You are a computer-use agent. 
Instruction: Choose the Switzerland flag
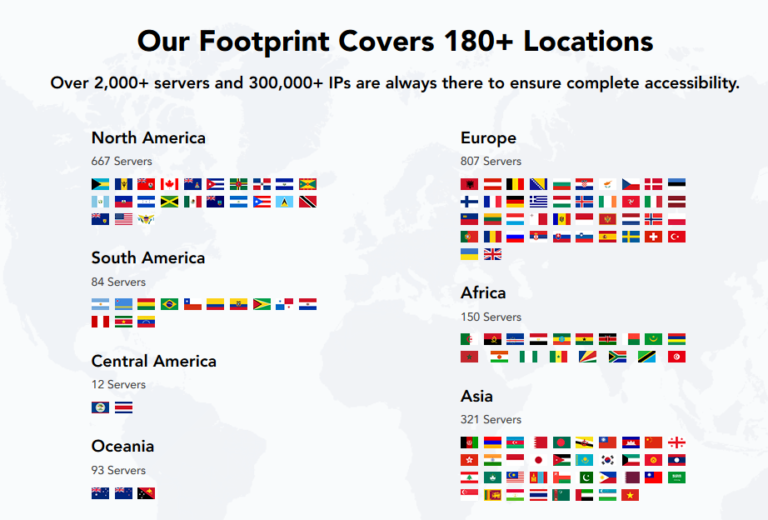653,237
